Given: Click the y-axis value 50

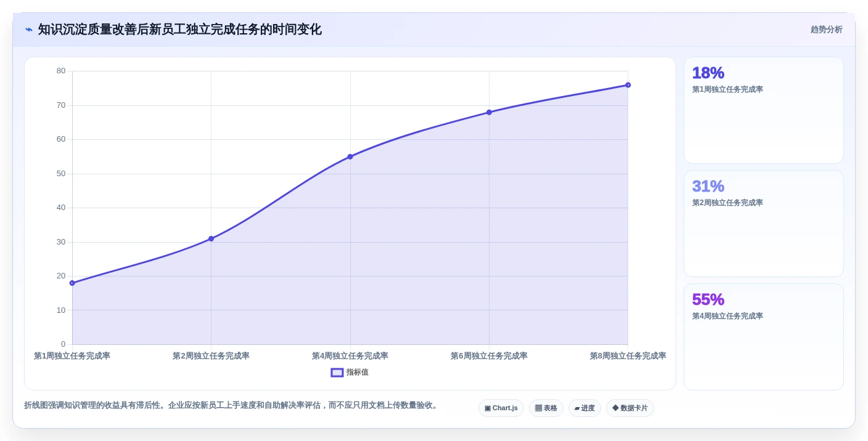Looking at the screenshot, I should pos(61,174).
